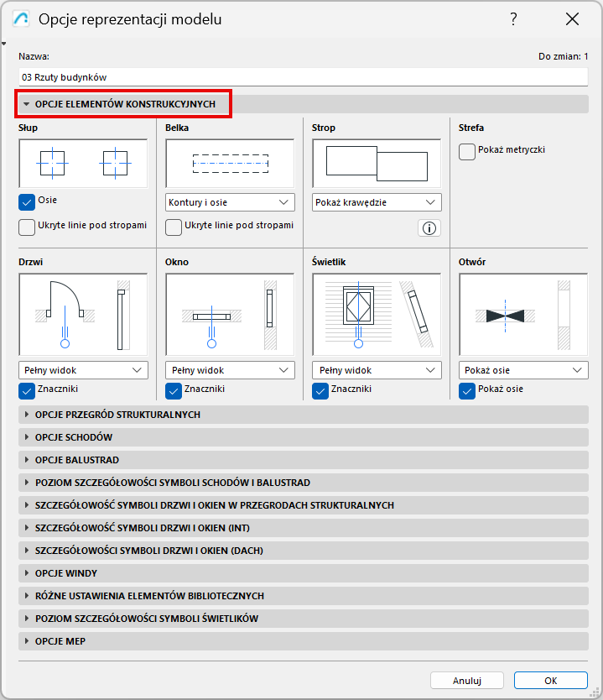Toggle Pokaż osie checkbox under Otwór
The width and height of the screenshot is (603, 700).
pyautogui.click(x=467, y=390)
